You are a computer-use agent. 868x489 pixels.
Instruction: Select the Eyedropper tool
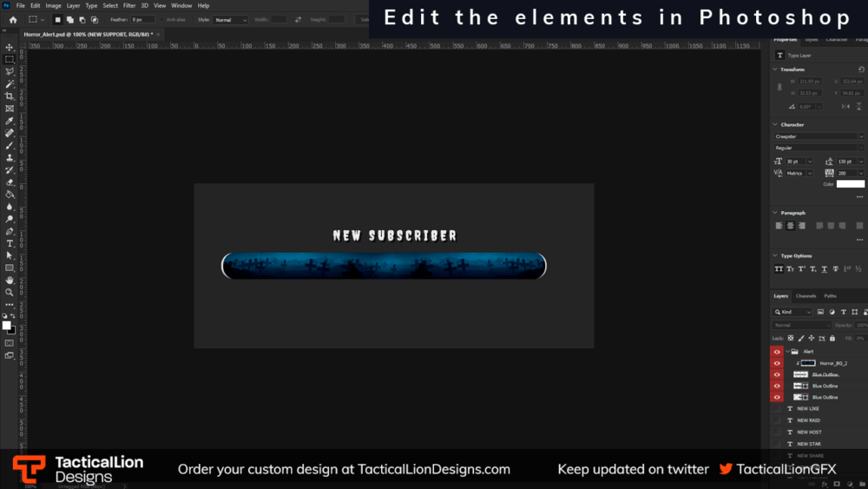point(10,121)
